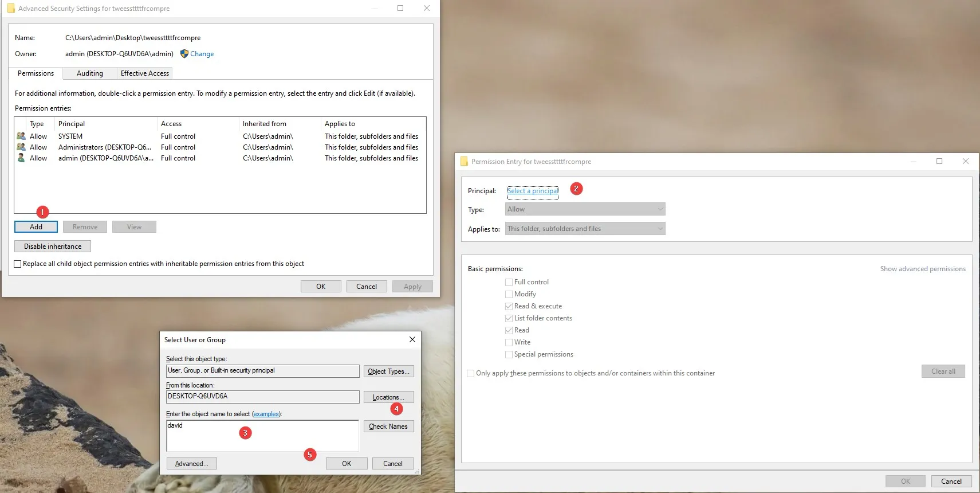Toggle the Write permission checkbox
Screen dimensions: 980x493
click(x=509, y=342)
